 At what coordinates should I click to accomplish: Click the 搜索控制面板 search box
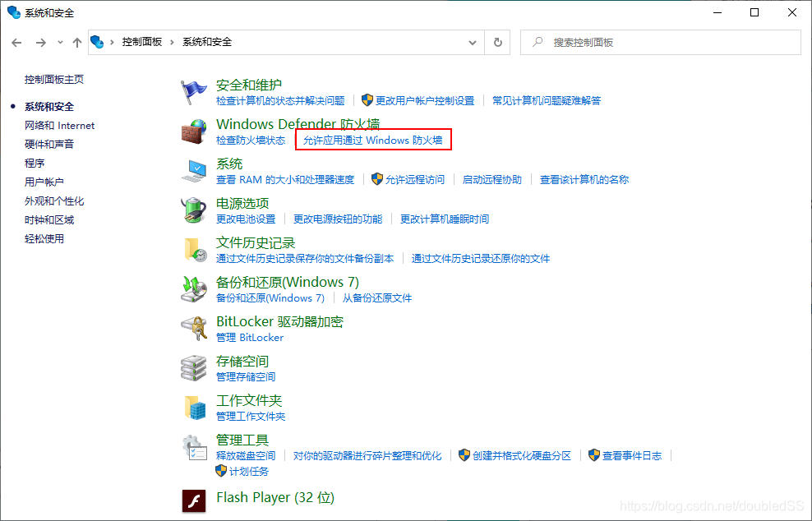coord(661,43)
